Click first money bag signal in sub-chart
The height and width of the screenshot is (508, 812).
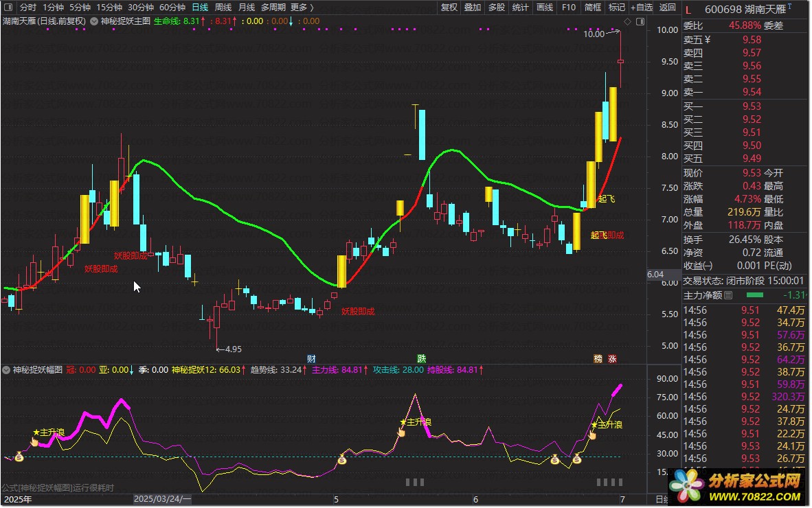(19, 457)
